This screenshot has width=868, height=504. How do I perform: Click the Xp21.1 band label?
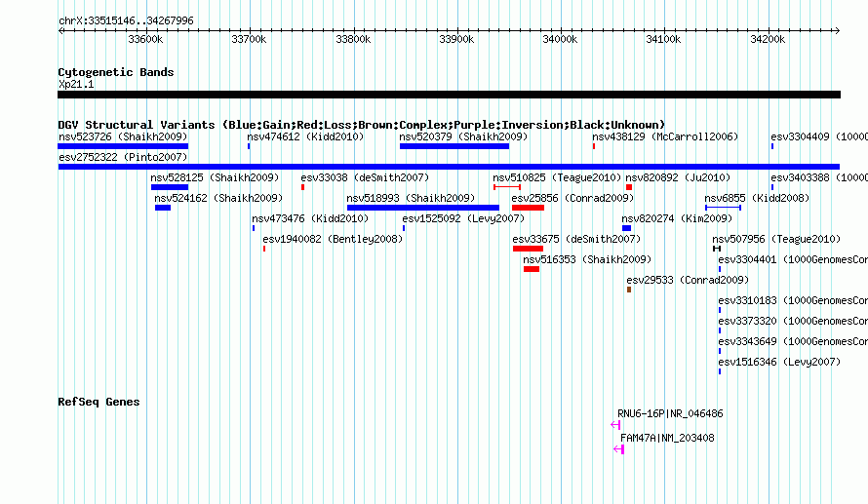(x=76, y=84)
